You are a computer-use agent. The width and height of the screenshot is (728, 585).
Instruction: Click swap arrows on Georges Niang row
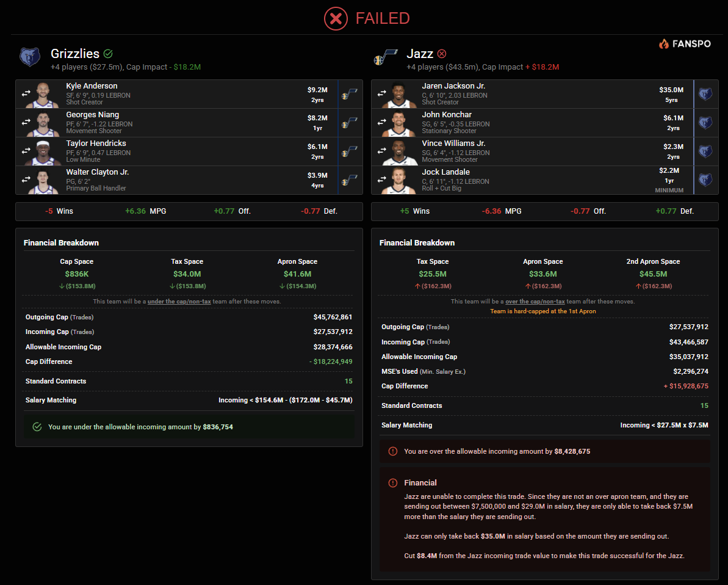(x=26, y=122)
